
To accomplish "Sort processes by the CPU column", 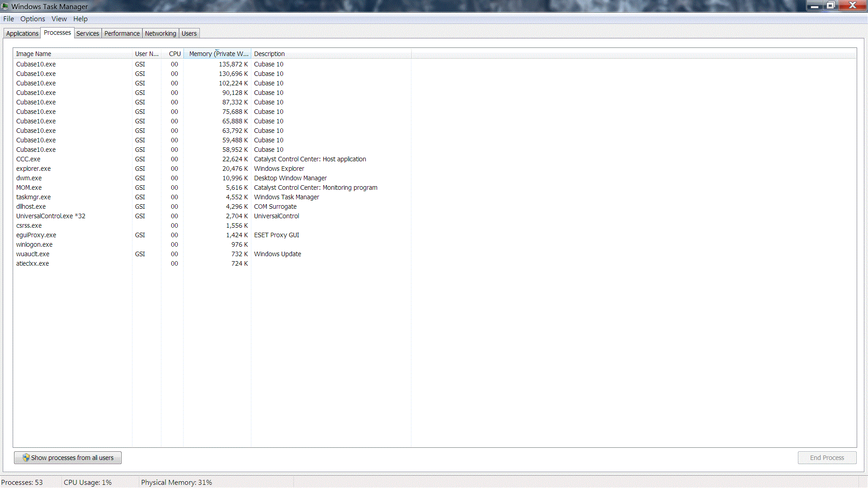I will (172, 54).
